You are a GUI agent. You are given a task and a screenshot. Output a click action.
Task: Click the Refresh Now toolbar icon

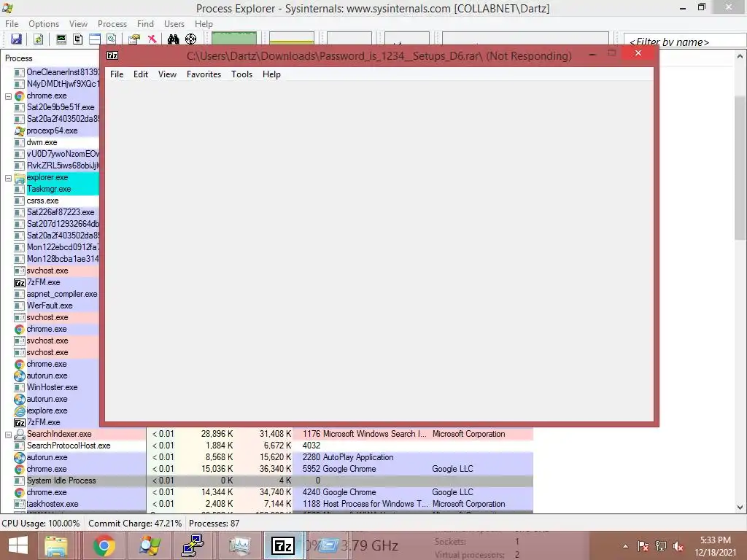[39, 39]
